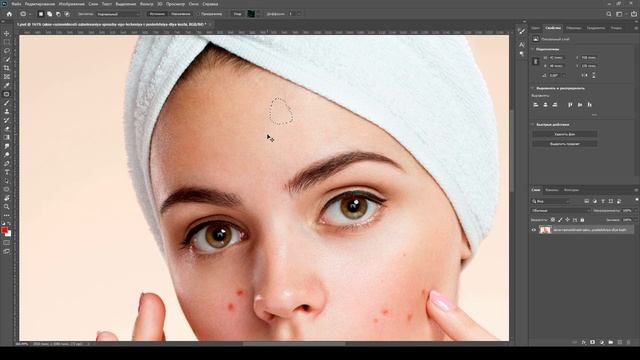Select the Move tool
This screenshot has height=360, width=640.
click(x=7, y=33)
